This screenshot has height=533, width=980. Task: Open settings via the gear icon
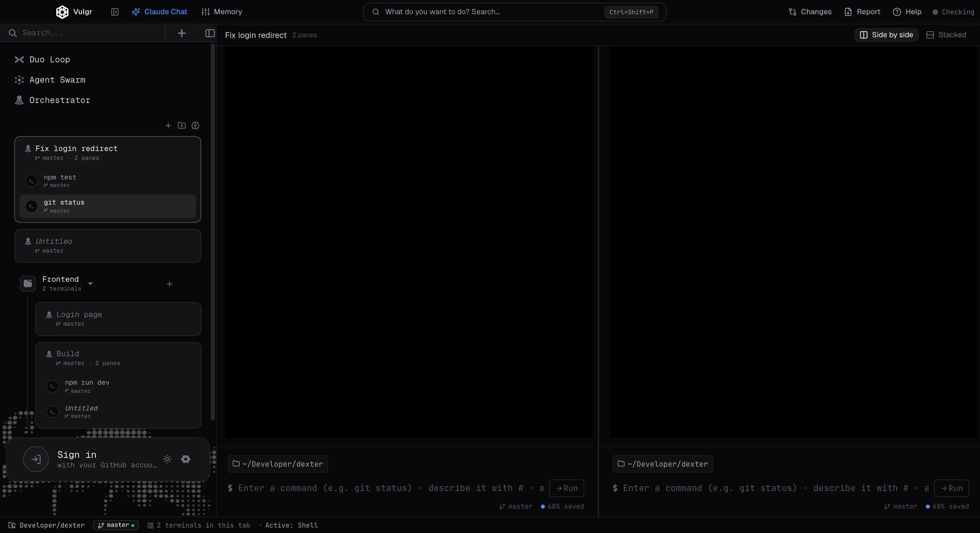(x=186, y=459)
